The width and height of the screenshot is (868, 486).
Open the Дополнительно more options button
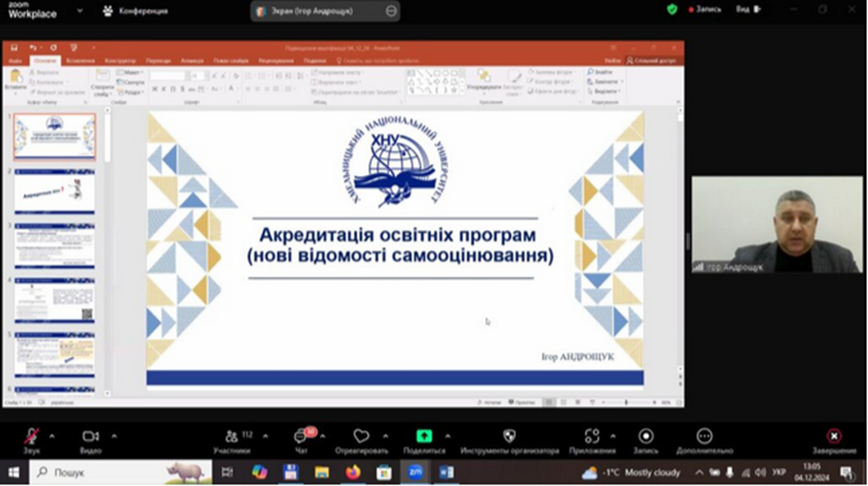(x=704, y=441)
